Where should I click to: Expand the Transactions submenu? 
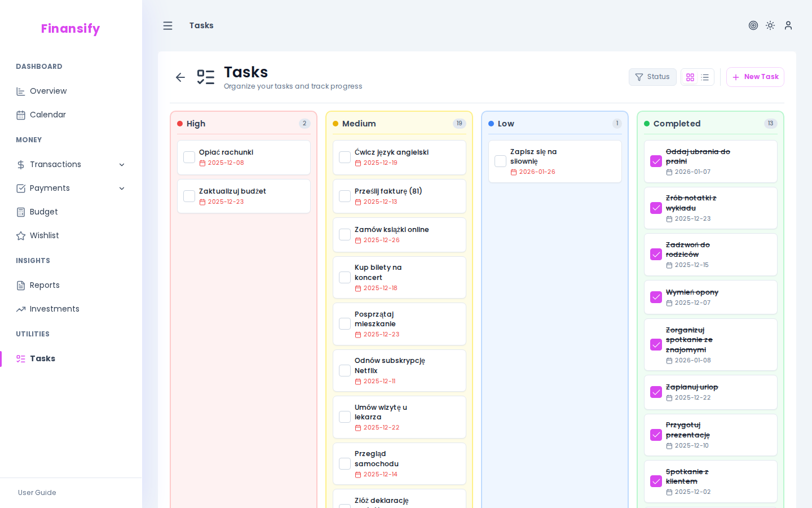pos(122,164)
